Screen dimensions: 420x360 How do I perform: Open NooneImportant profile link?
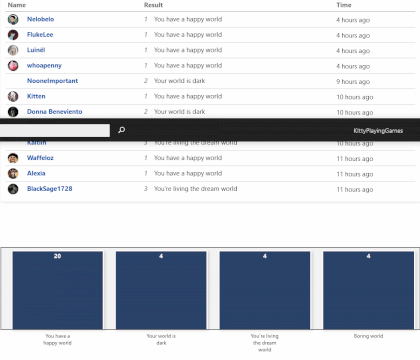pos(52,81)
